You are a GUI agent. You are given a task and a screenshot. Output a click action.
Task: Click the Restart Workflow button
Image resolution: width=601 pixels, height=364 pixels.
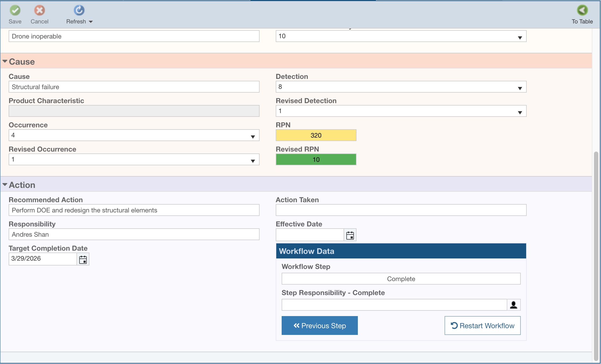click(x=482, y=325)
